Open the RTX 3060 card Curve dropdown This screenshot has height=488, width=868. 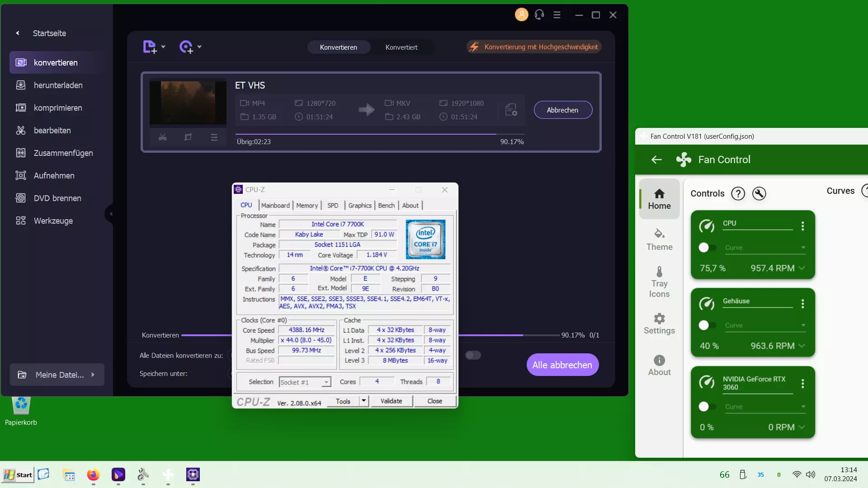pos(765,407)
